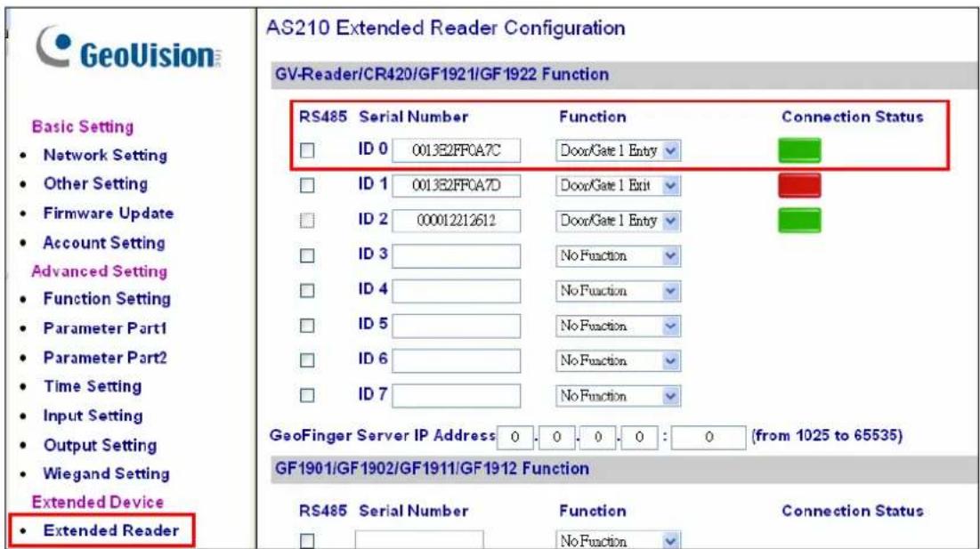Expand ID 7 No Function dropdown

[x=618, y=395]
